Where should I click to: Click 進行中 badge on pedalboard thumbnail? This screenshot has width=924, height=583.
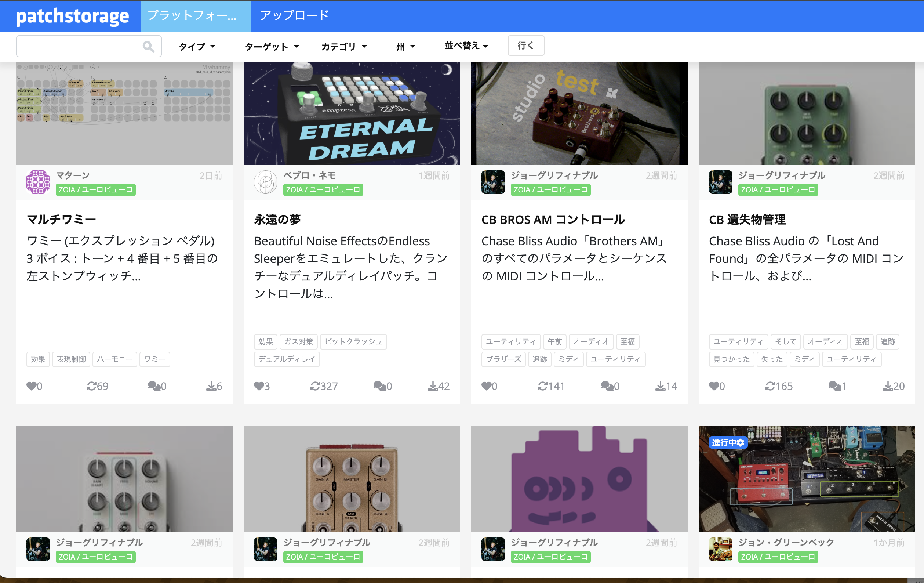point(728,442)
